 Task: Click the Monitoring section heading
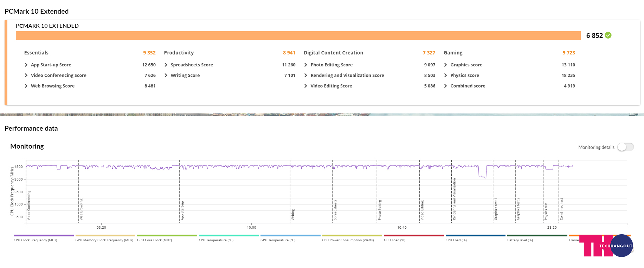pyautogui.click(x=27, y=146)
